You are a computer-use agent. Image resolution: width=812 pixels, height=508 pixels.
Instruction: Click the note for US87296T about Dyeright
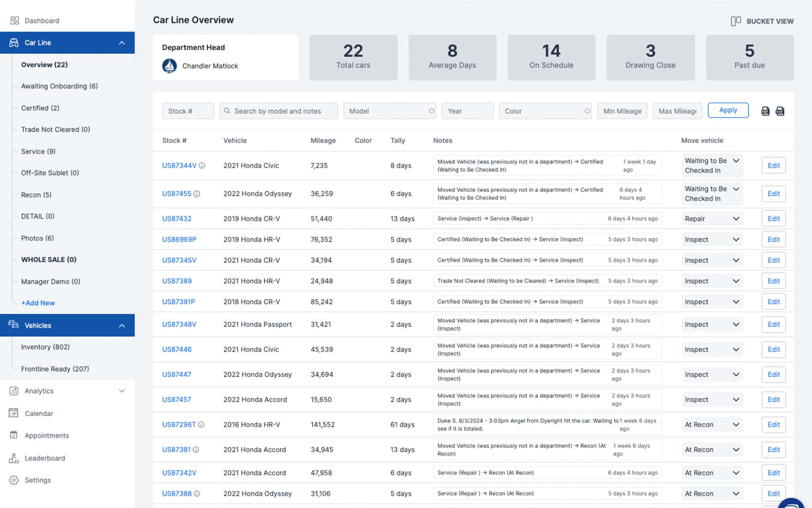(x=547, y=424)
